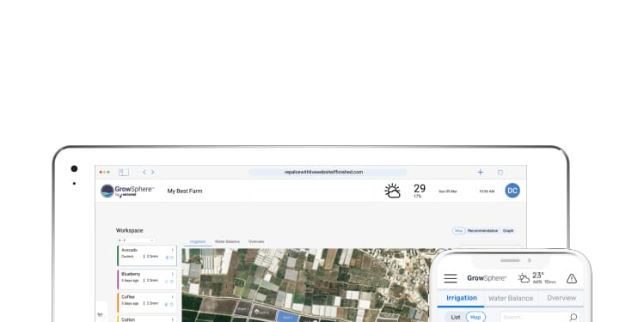Click the GrowSphere wordmark on the phone
Screen dimensions: 644x322
click(x=487, y=278)
